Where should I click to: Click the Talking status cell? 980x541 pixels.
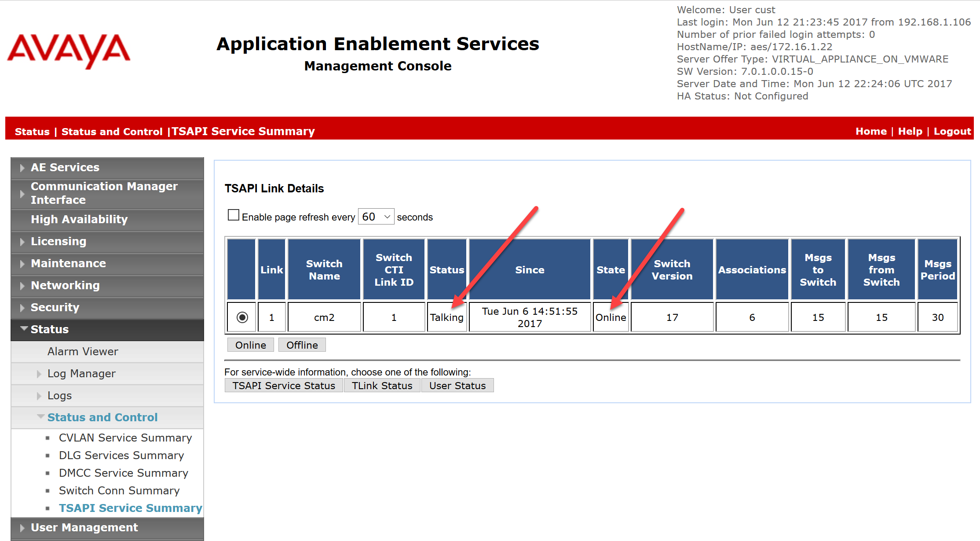[x=446, y=317]
